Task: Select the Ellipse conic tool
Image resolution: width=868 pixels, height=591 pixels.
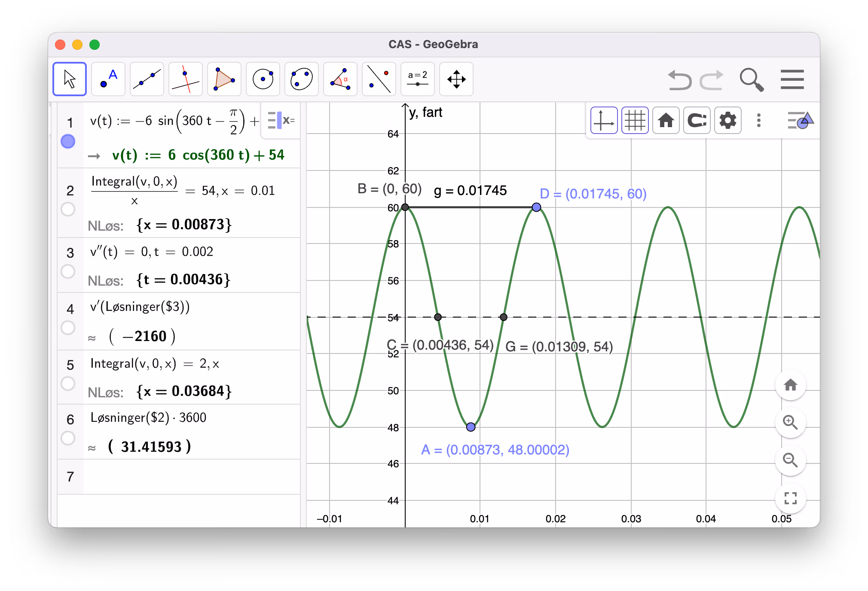Action: [302, 79]
